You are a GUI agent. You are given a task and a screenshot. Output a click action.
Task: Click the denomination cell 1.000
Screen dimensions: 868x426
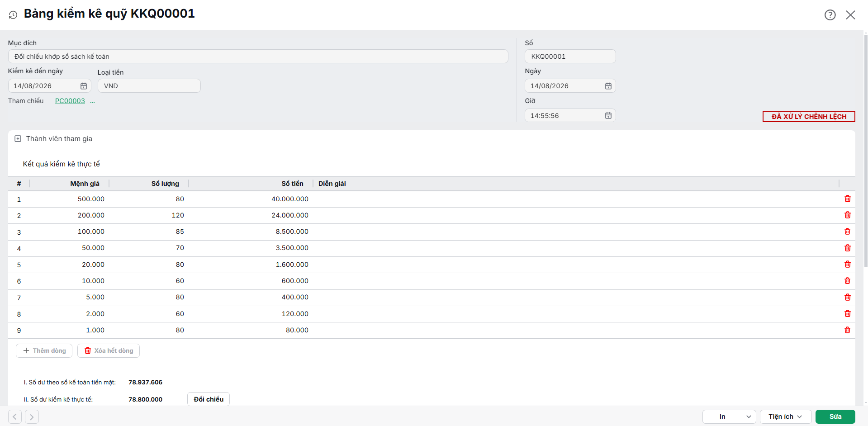(x=95, y=330)
